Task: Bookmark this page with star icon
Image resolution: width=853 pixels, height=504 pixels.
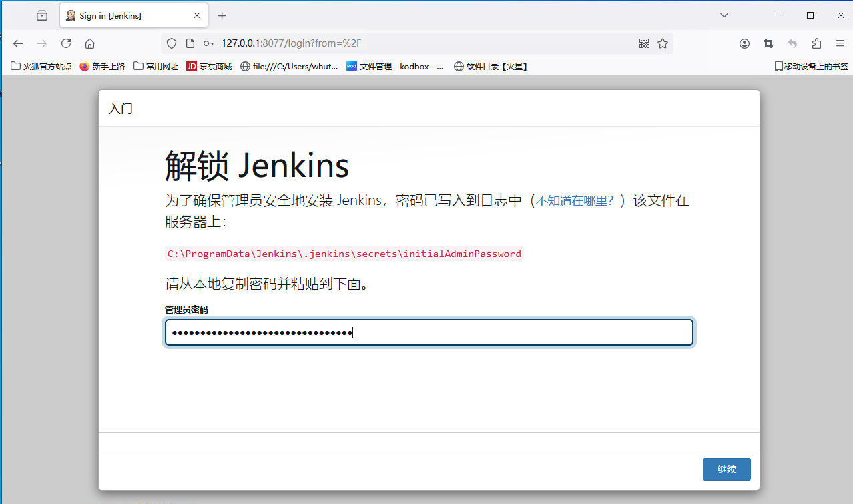Action: click(x=663, y=43)
